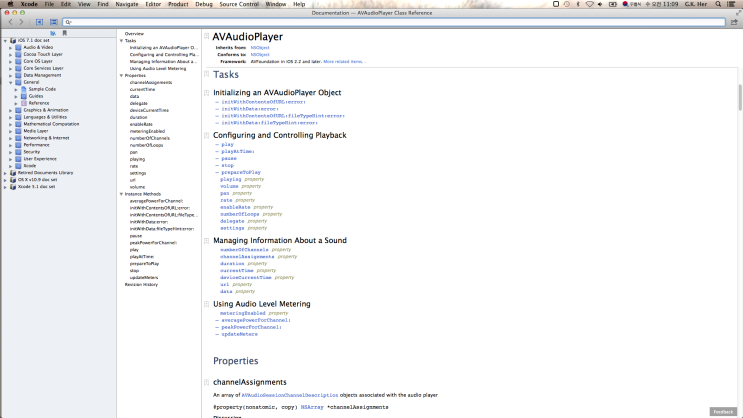Click the Reference book icon
This screenshot has height=418, width=743.
point(24,103)
